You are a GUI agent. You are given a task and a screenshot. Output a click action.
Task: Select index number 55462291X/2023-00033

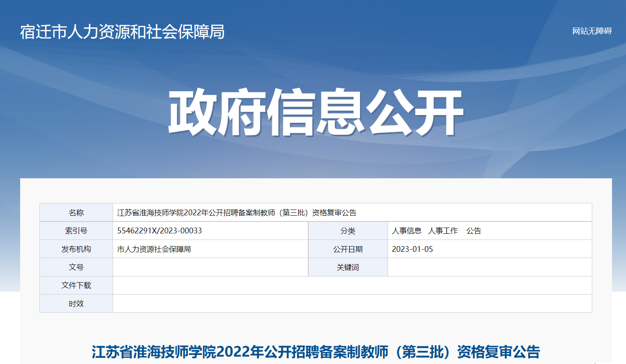click(159, 231)
